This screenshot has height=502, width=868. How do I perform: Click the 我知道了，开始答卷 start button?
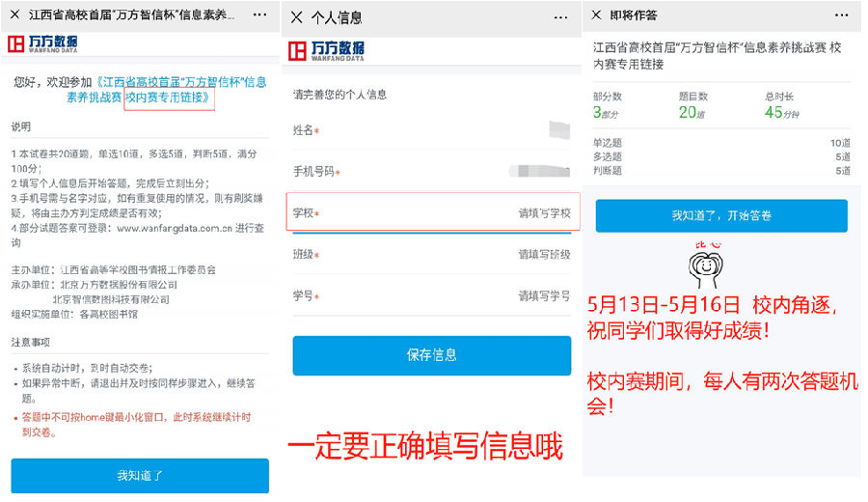[x=721, y=215]
